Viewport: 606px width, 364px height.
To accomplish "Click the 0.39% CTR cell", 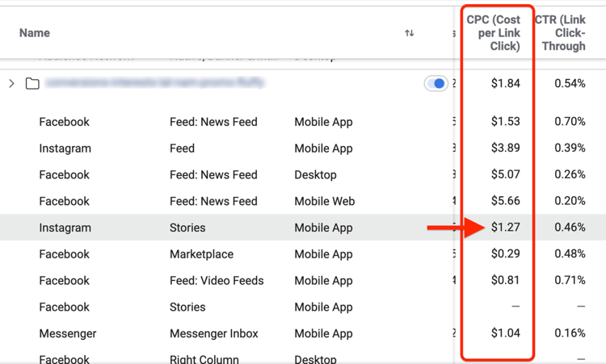I will (570, 148).
